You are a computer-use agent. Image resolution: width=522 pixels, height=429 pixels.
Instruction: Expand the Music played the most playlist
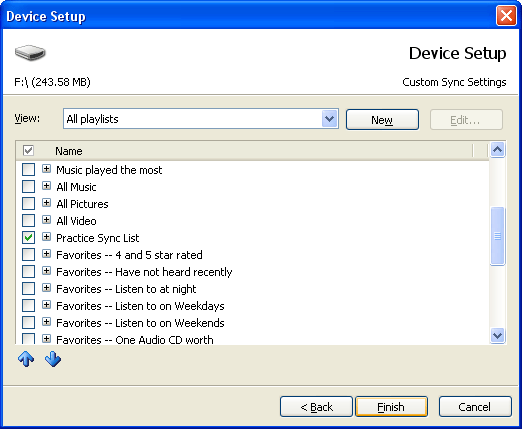[x=46, y=169]
